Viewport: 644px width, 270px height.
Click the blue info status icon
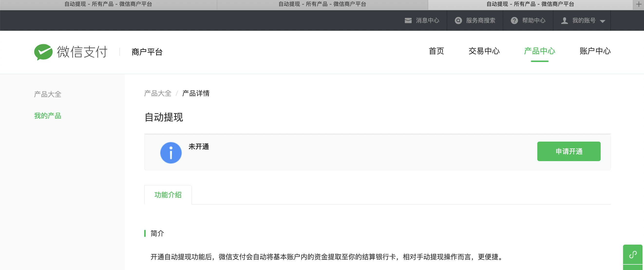[171, 153]
